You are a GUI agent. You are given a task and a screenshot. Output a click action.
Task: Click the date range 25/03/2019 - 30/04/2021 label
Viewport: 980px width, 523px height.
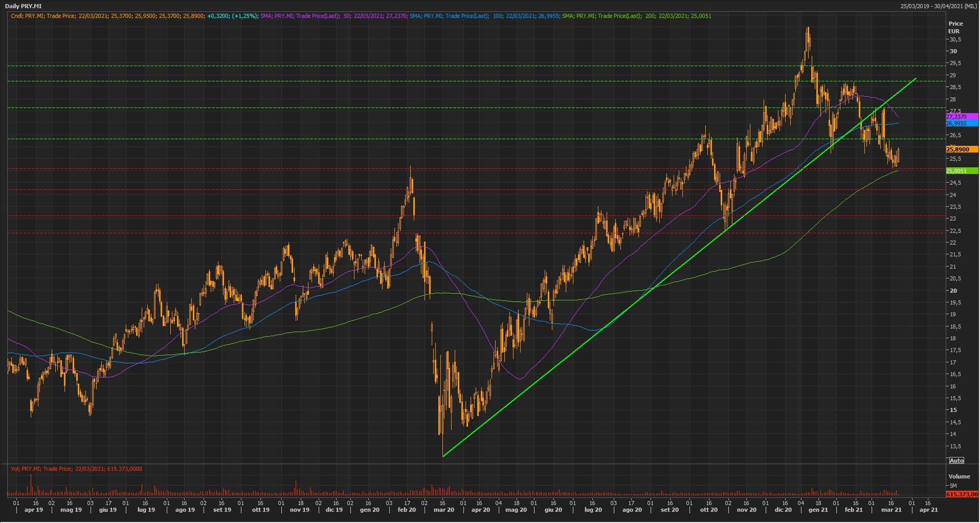(939, 6)
